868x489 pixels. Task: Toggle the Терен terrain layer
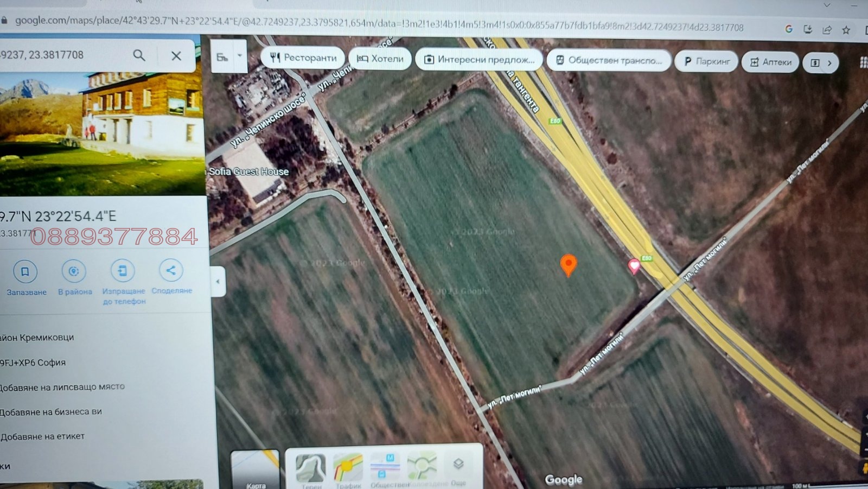tap(311, 468)
